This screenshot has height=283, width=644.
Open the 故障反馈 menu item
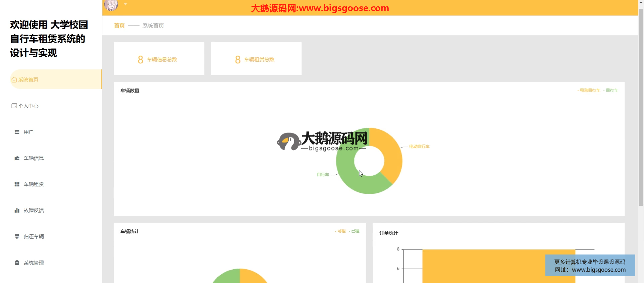tap(34, 211)
